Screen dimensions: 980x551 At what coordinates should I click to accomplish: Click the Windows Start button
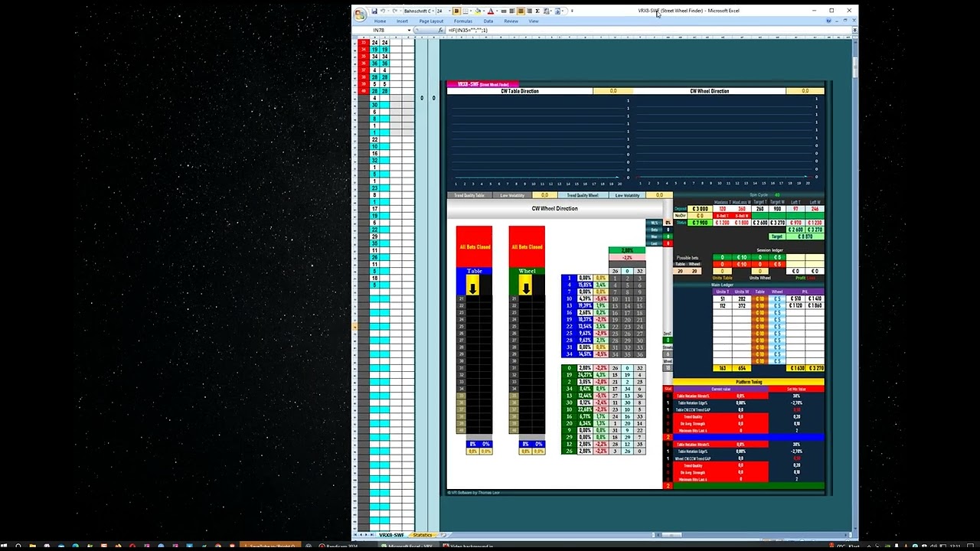(5, 546)
